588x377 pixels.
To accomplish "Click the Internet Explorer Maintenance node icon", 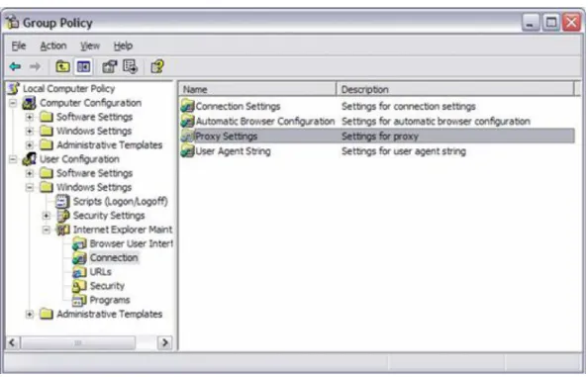I will (62, 230).
